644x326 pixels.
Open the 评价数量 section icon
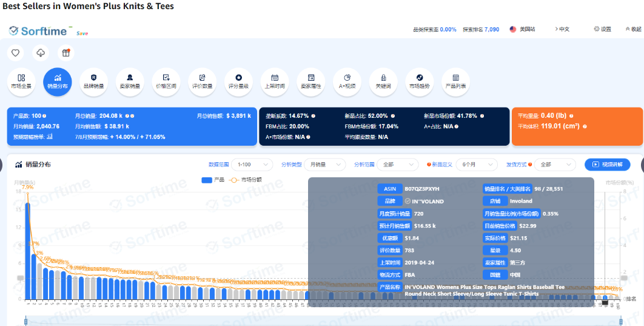pos(202,77)
